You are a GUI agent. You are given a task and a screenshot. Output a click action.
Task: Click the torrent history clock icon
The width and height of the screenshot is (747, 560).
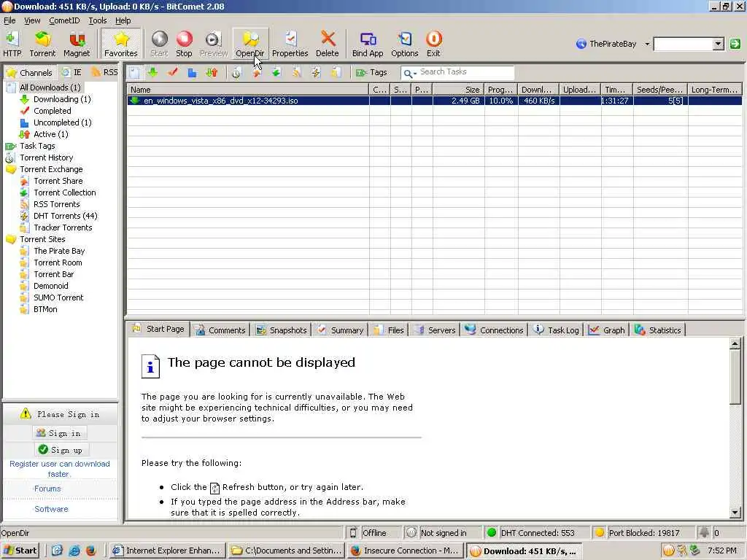[236, 72]
